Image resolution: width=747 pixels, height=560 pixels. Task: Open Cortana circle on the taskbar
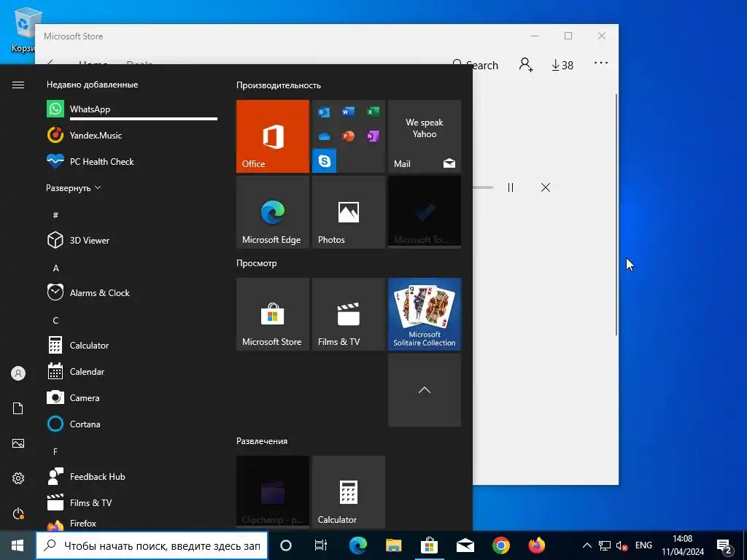click(x=286, y=545)
